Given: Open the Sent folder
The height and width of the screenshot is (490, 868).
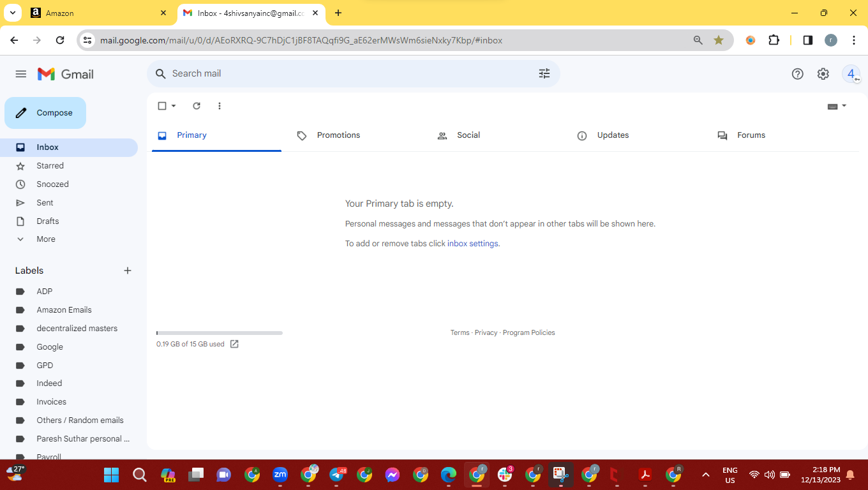Looking at the screenshot, I should coord(69,203).
